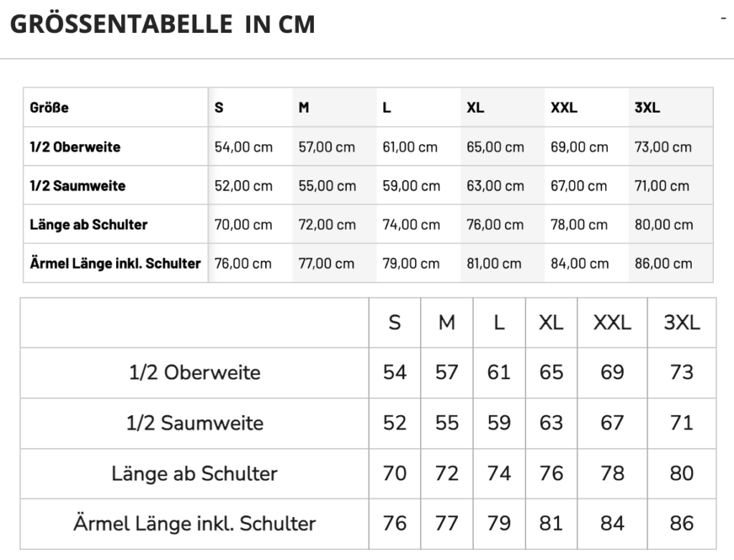
Task: Click the 1/2 Saumweite label in the lower table
Action: 195,423
